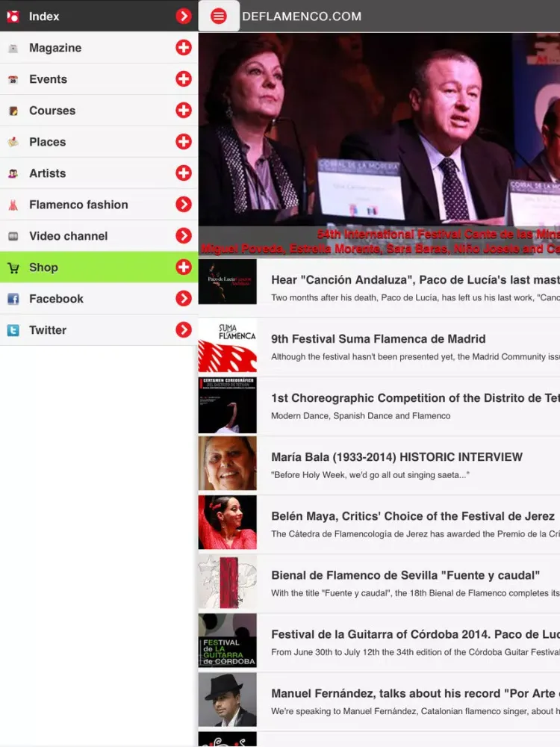This screenshot has height=747, width=560.
Task: Click the Index logo icon
Action: click(13, 16)
